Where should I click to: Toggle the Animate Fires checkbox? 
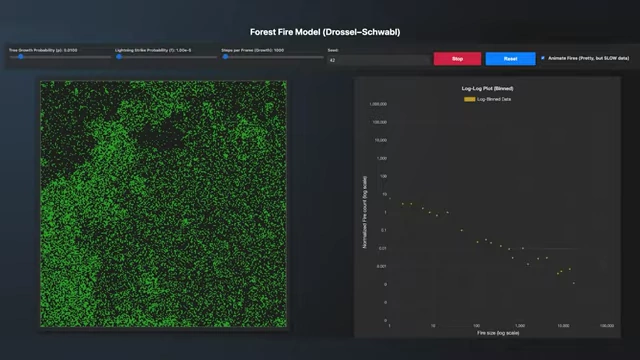pyautogui.click(x=543, y=58)
